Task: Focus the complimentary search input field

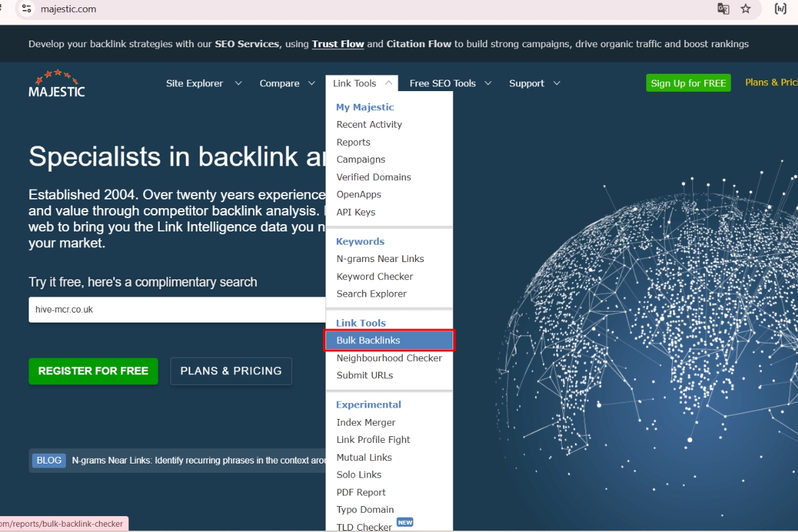Action: [x=177, y=310]
